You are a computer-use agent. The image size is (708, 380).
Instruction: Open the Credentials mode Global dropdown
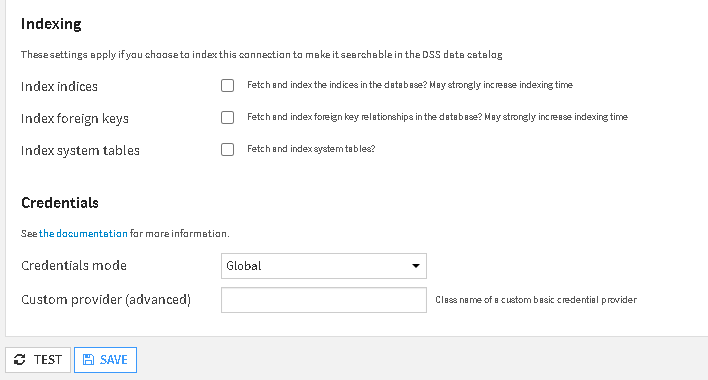tap(324, 266)
